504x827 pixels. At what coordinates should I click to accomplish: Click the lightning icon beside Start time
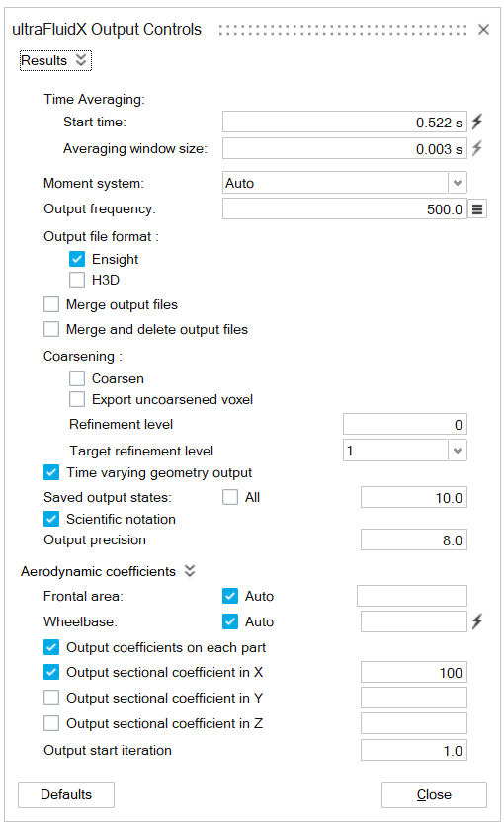[x=477, y=122]
